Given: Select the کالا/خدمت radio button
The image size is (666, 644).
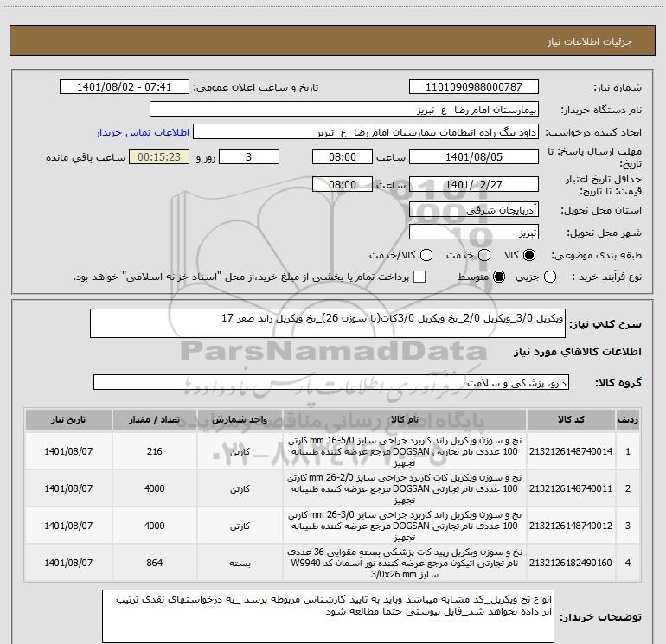Looking at the screenshot, I should (x=426, y=255).
